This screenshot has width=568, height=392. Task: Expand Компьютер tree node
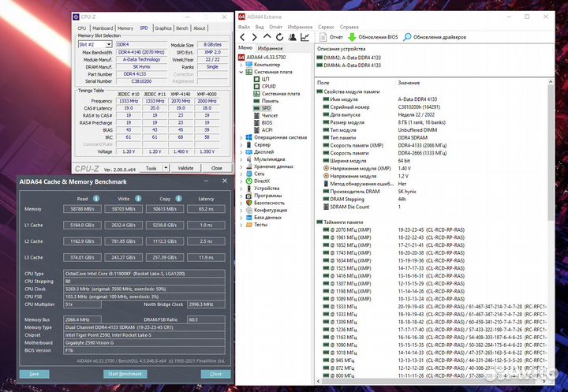point(241,65)
